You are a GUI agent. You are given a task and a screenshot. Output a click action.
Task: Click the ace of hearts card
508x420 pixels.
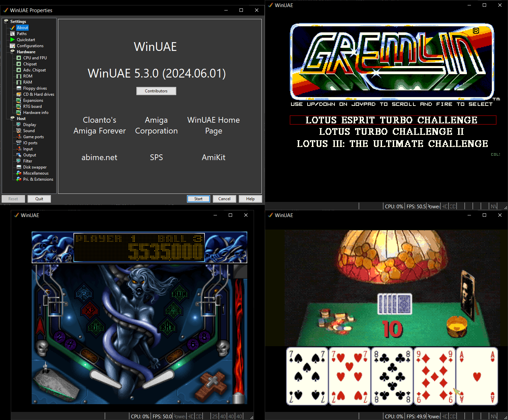pyautogui.click(x=477, y=376)
